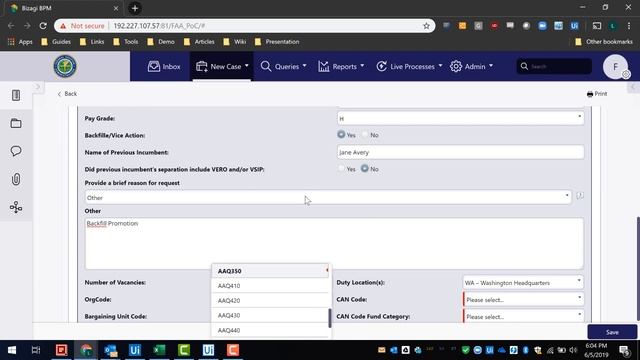Open the Admin menu

click(471, 66)
